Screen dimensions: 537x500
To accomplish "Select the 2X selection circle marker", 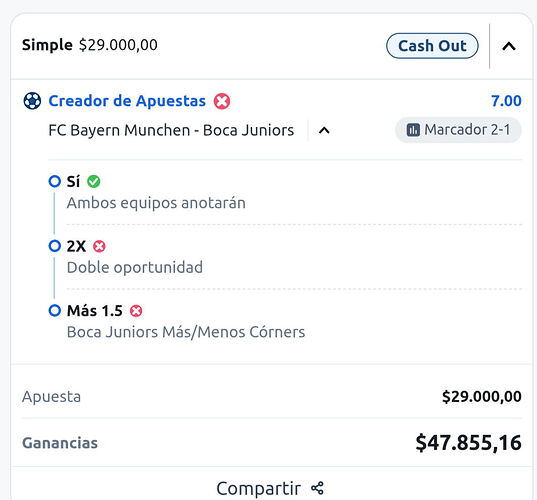I will click(55, 246).
